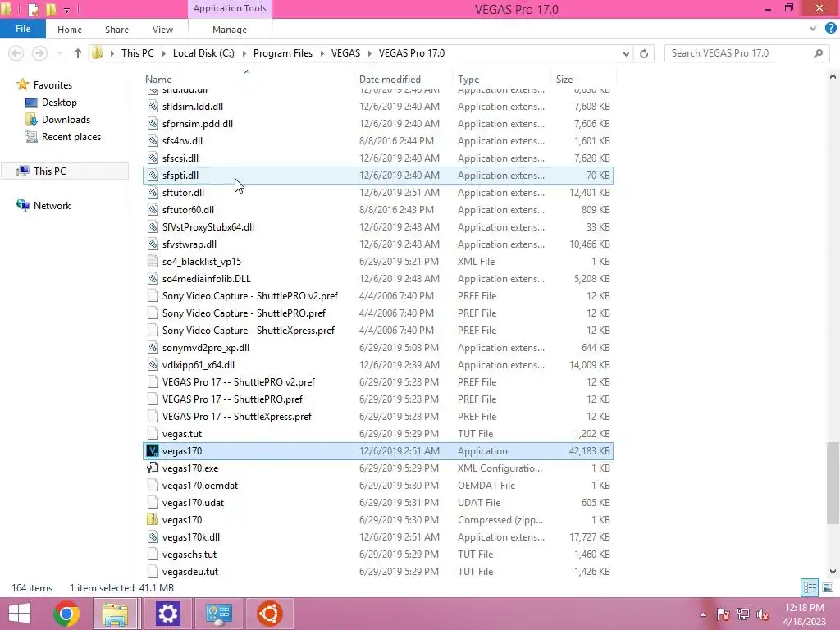The height and width of the screenshot is (630, 840).
Task: Select VEGAS Pro 17 -- ShuttlePRO v2.pref file
Action: (x=378, y=382)
